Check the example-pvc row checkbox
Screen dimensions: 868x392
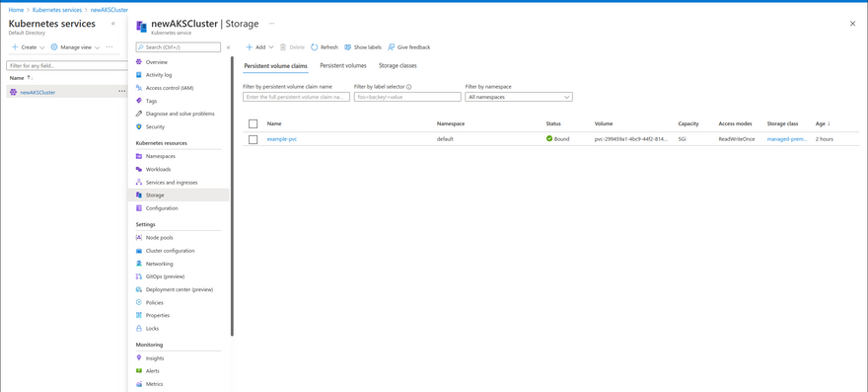pyautogui.click(x=253, y=139)
